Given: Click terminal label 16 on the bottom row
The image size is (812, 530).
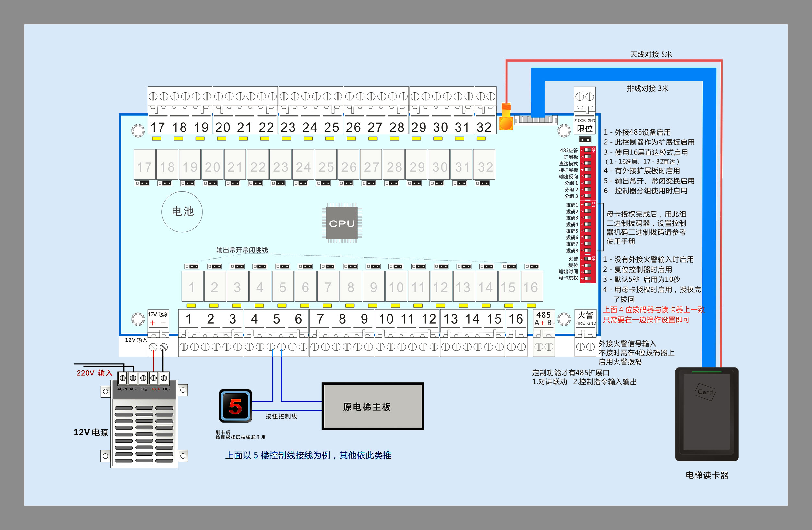Looking at the screenshot, I should pos(516,319).
